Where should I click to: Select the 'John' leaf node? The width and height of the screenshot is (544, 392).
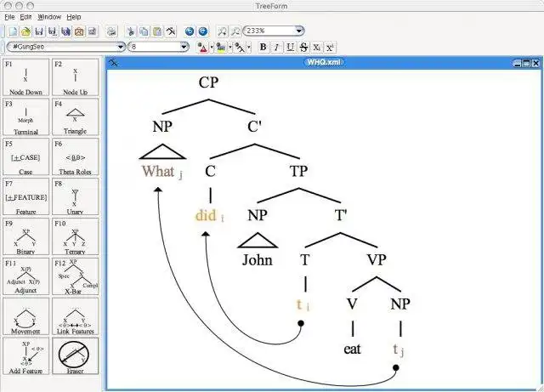point(257,260)
